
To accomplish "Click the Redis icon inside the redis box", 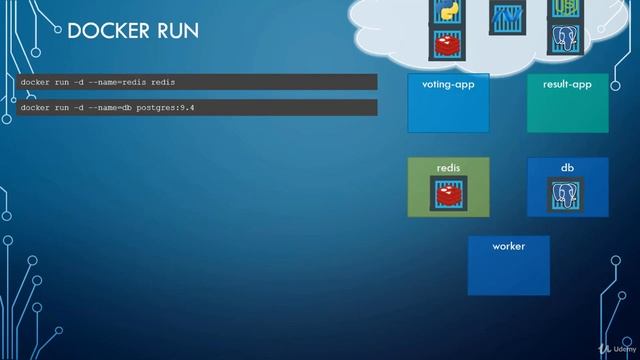I will [449, 194].
